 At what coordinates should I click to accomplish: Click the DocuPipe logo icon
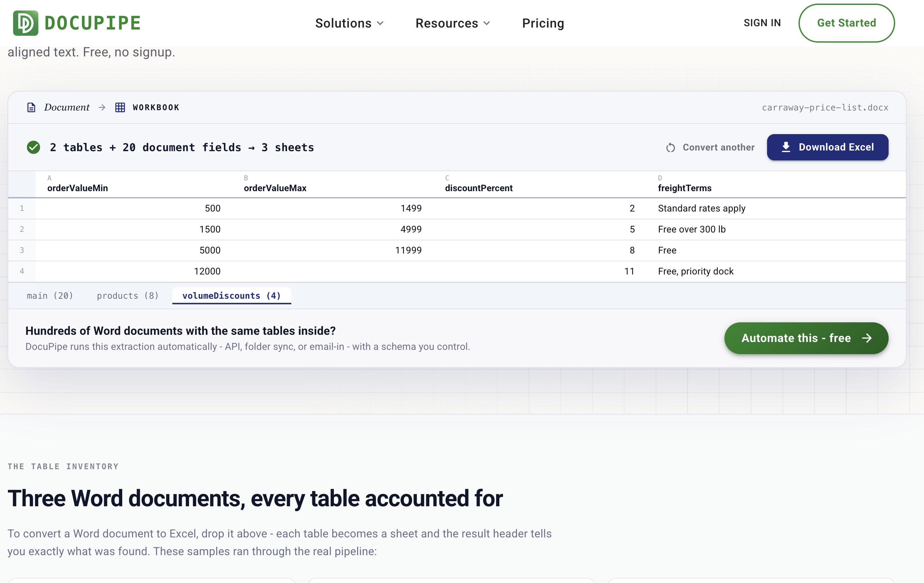26,23
